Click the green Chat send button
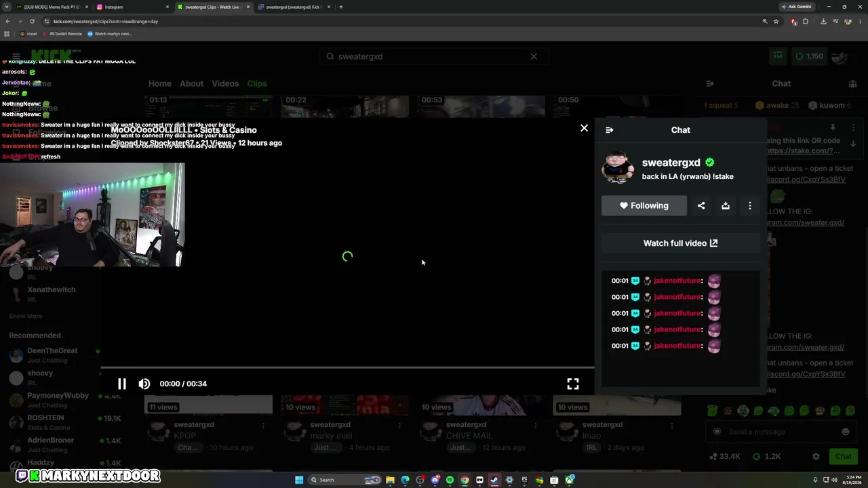Viewport: 868px width, 488px height. tap(843, 457)
